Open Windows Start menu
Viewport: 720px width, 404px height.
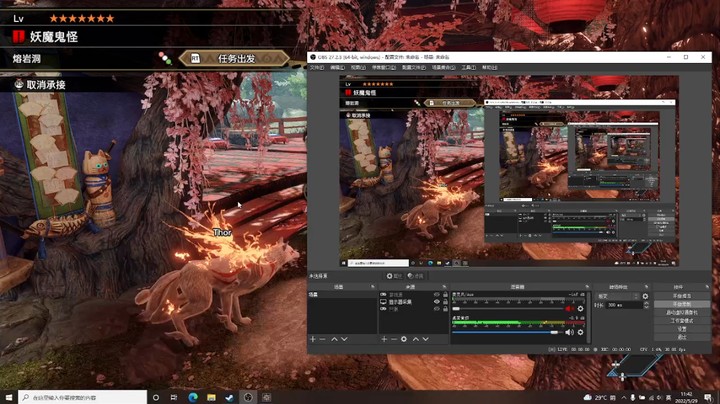coord(8,397)
